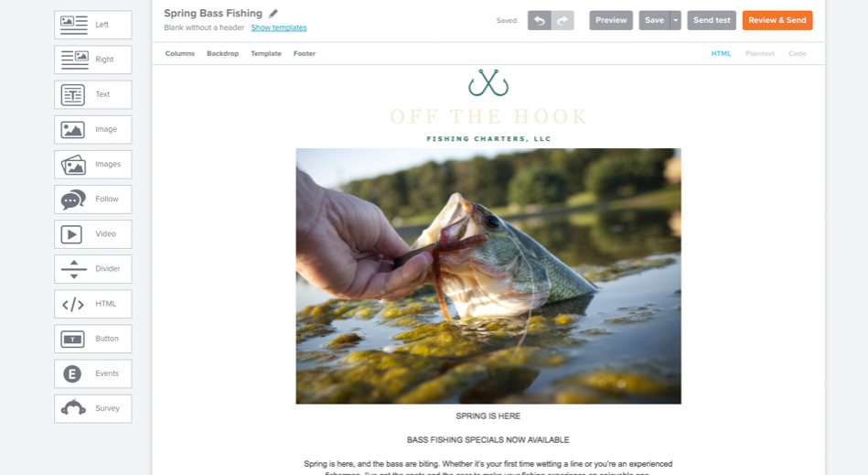The height and width of the screenshot is (475, 868).
Task: Switch to the Plaintext view tab
Action: [x=759, y=54]
